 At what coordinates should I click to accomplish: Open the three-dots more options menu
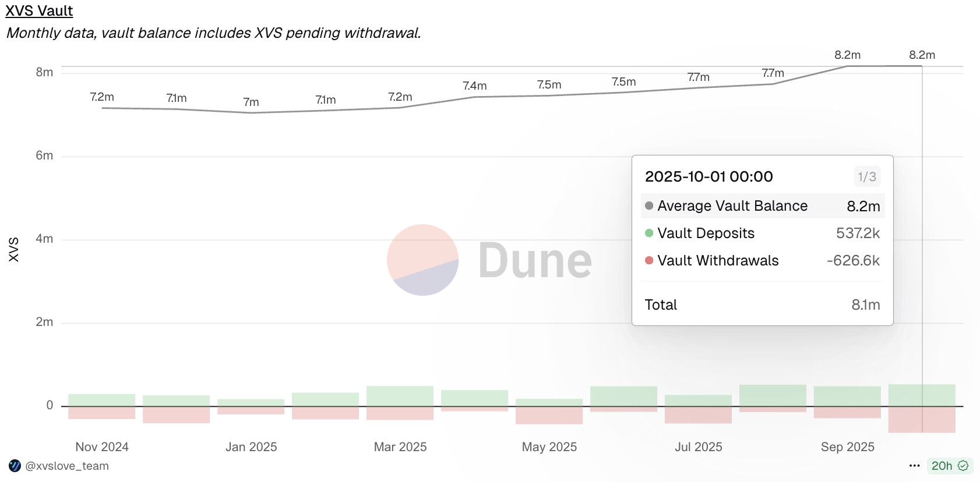[x=914, y=466]
